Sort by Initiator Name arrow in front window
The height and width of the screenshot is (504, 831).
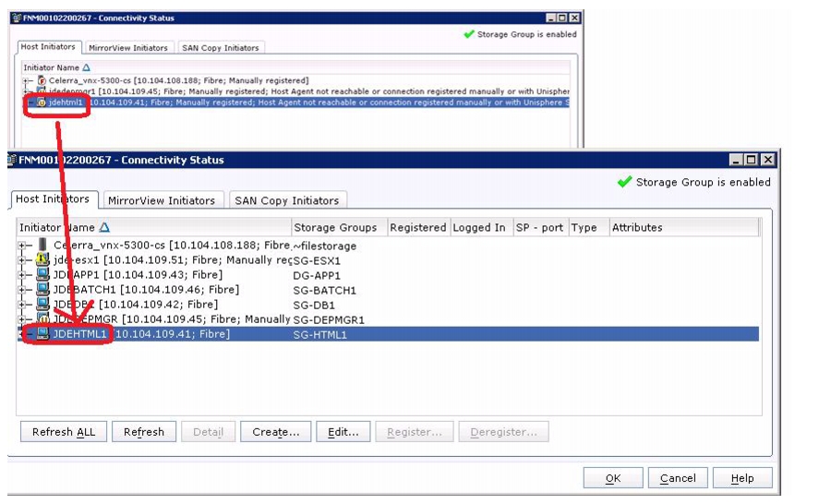[104, 227]
